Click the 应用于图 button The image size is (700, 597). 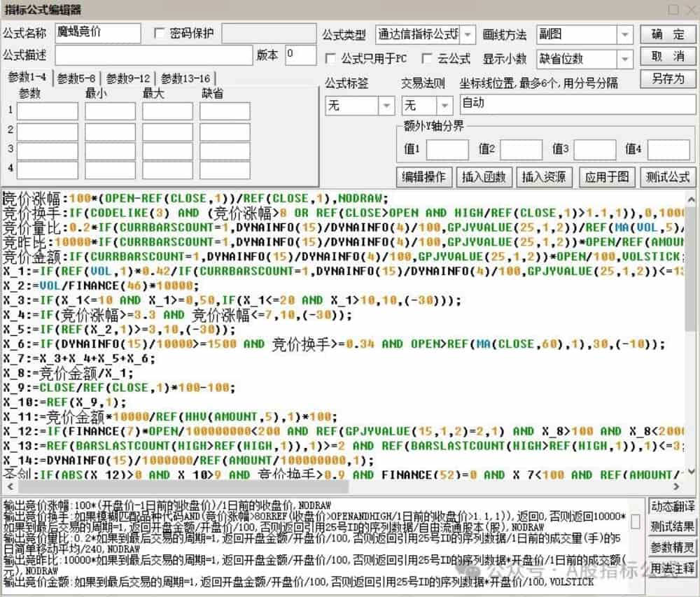click(x=606, y=177)
